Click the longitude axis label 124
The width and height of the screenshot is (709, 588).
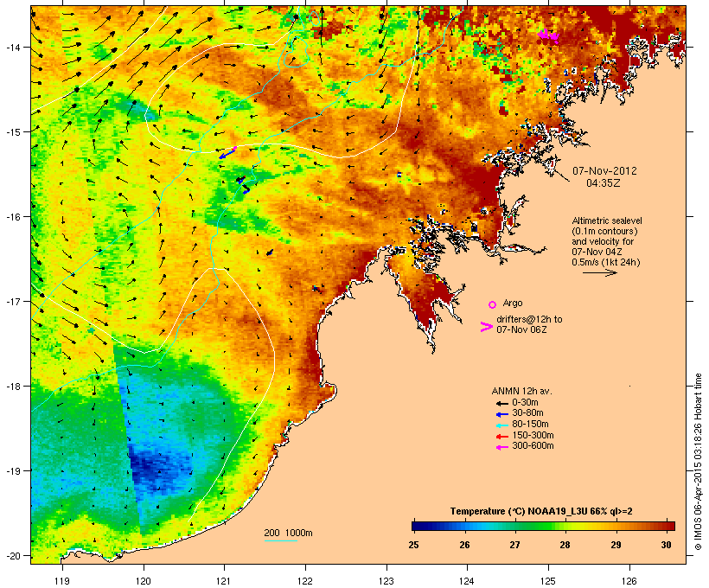pyautogui.click(x=467, y=581)
